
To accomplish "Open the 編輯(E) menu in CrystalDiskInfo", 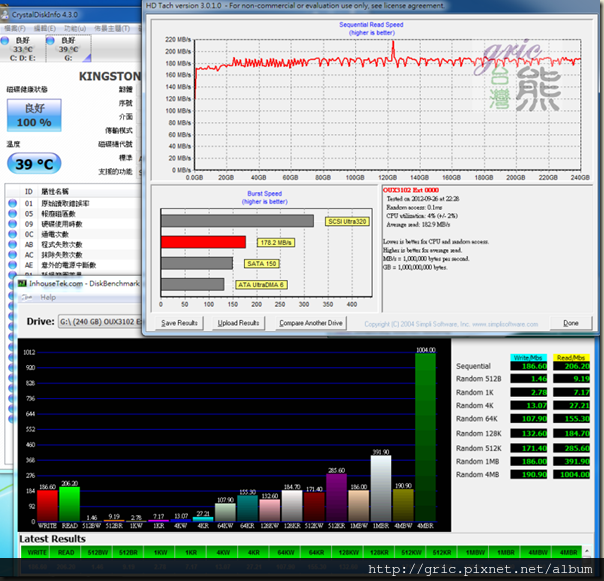I will (x=45, y=29).
